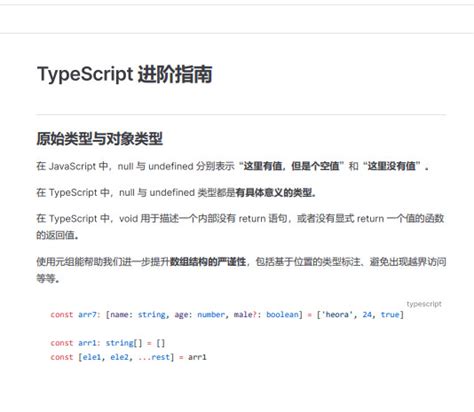This screenshot has height=412, width=474.
Task: Click the bold text '这里没有值'
Action: point(391,166)
